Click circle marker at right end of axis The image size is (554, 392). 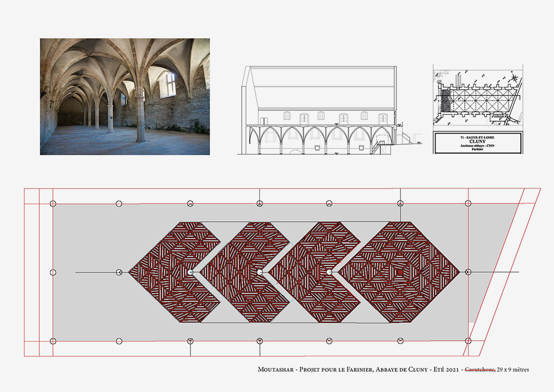point(468,272)
